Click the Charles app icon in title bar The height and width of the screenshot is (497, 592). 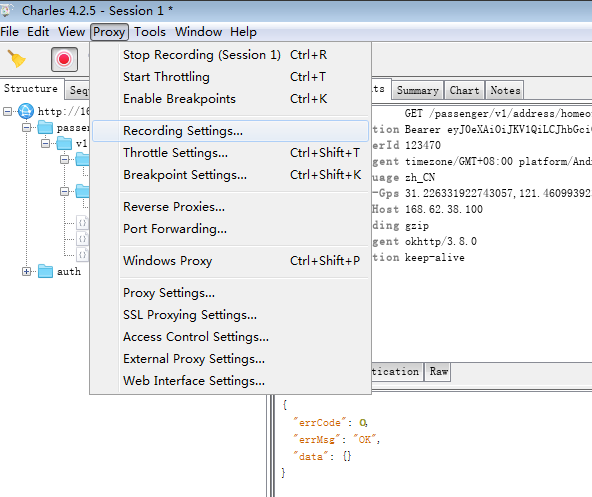(6, 11)
